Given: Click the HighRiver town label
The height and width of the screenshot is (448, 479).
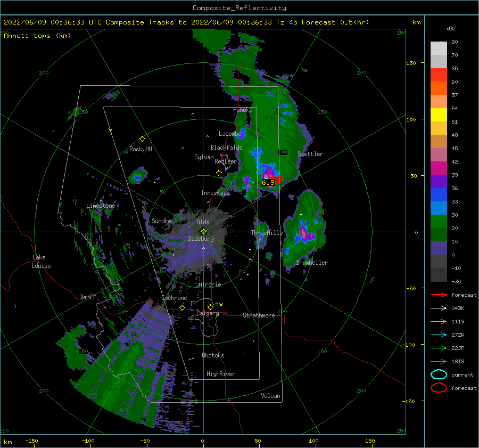Looking at the screenshot, I should 221,374.
